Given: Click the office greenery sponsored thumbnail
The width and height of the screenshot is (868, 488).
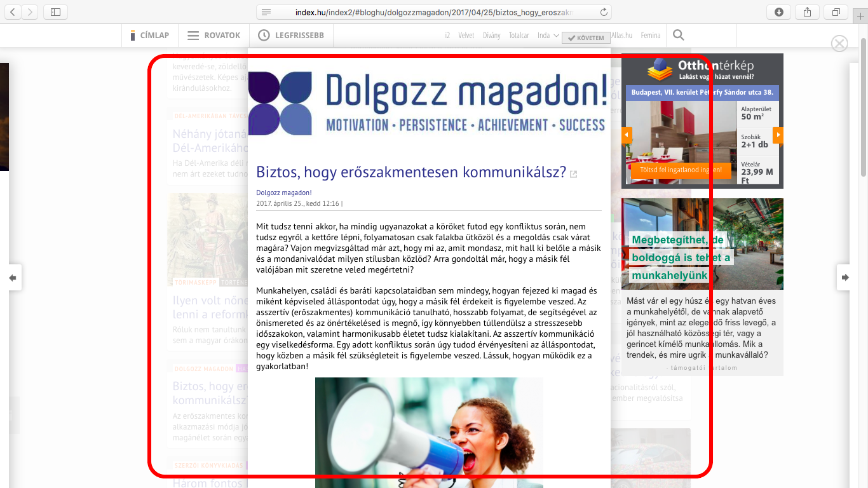Looking at the screenshot, I should (x=702, y=244).
